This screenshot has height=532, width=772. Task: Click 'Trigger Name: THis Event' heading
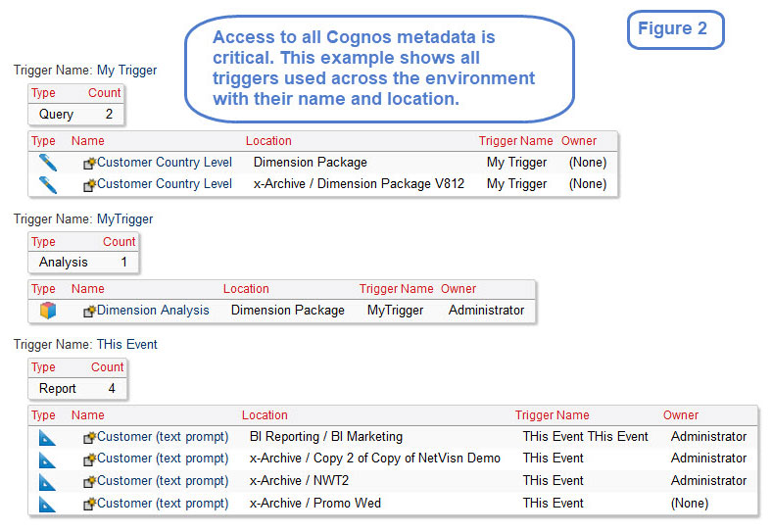point(85,344)
